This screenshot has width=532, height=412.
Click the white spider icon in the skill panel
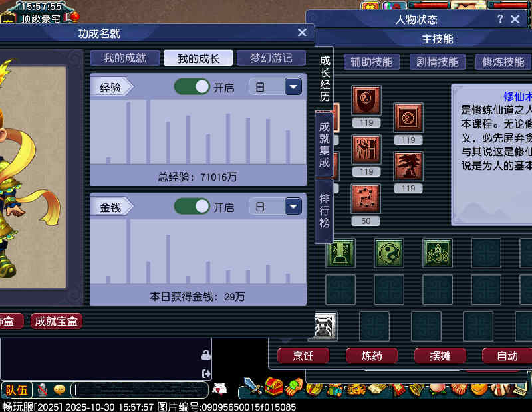(x=325, y=326)
